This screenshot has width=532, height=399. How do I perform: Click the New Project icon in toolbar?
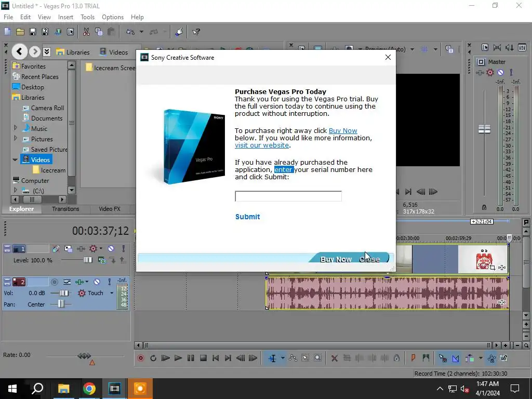(x=7, y=32)
